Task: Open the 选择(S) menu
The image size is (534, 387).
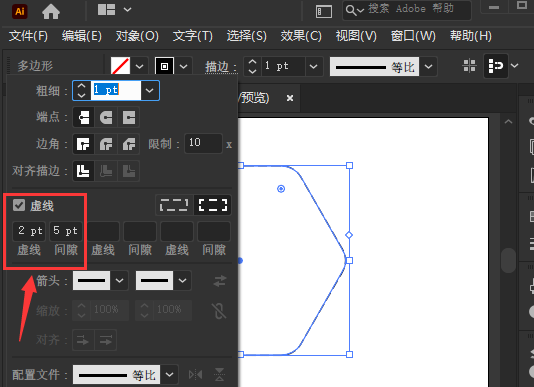Action: click(247, 36)
